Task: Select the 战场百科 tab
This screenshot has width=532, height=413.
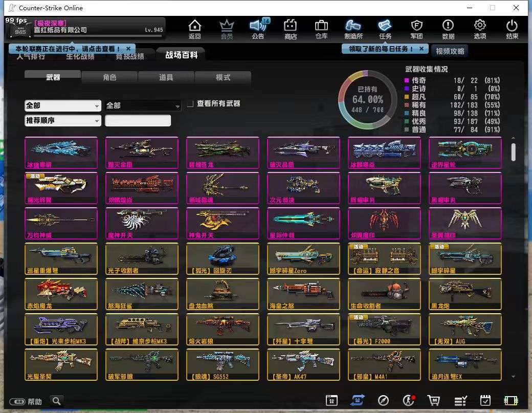Action: (181, 55)
